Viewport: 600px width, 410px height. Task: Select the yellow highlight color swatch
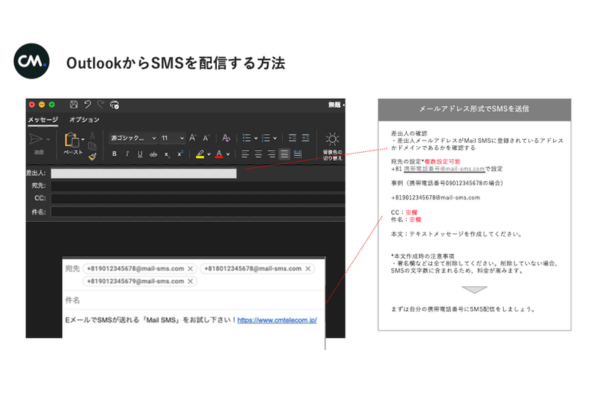(200, 154)
